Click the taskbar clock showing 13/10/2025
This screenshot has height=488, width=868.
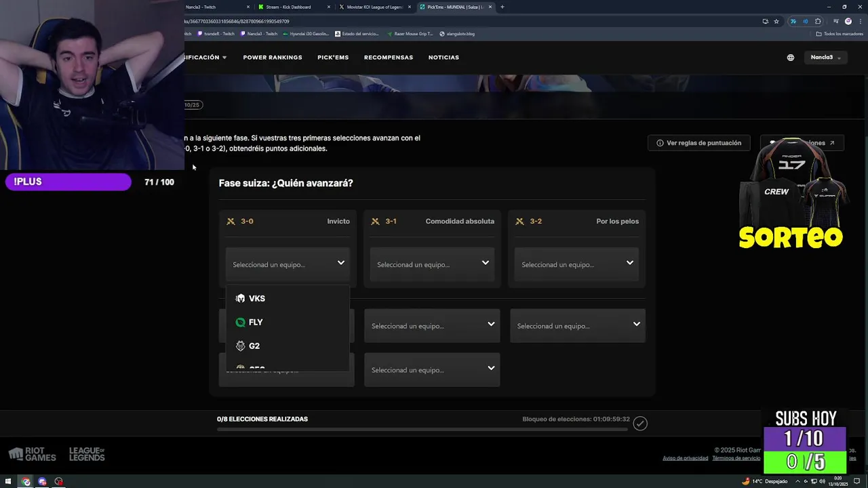(840, 482)
